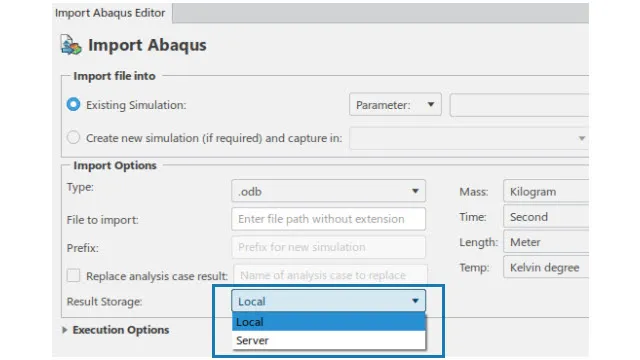Select the Existing Simulation radio button
The image size is (640, 360).
73,104
